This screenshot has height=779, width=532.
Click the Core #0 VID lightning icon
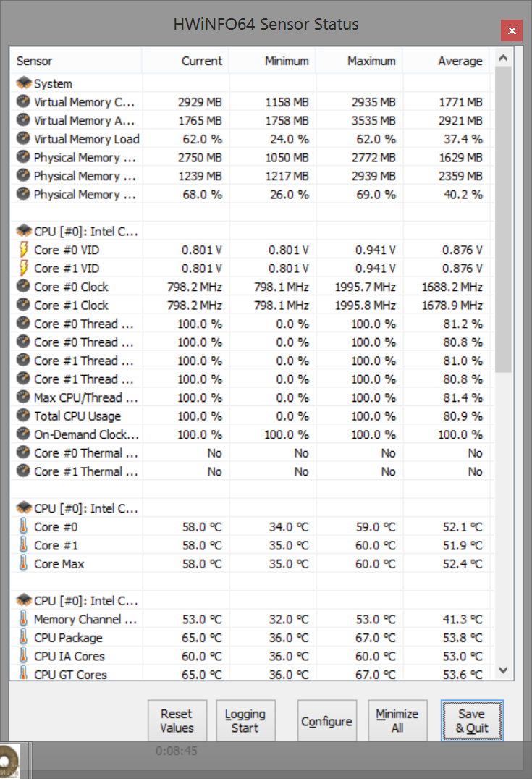(x=24, y=250)
